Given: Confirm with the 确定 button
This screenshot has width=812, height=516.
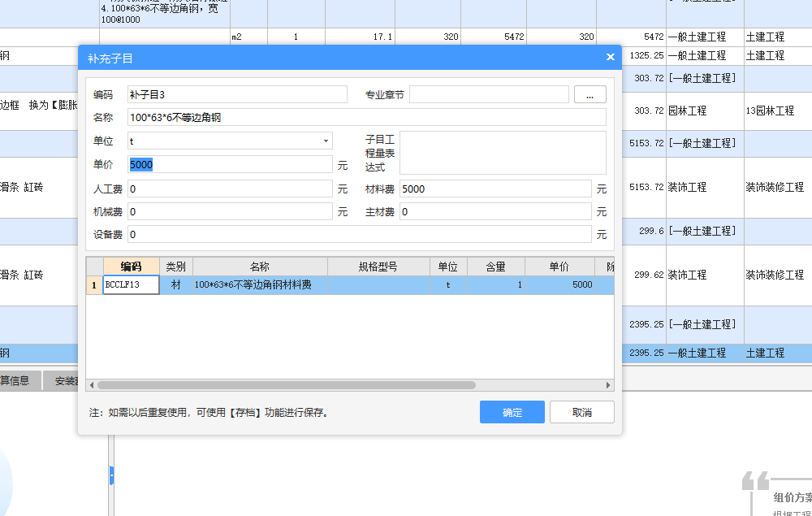Looking at the screenshot, I should point(512,412).
